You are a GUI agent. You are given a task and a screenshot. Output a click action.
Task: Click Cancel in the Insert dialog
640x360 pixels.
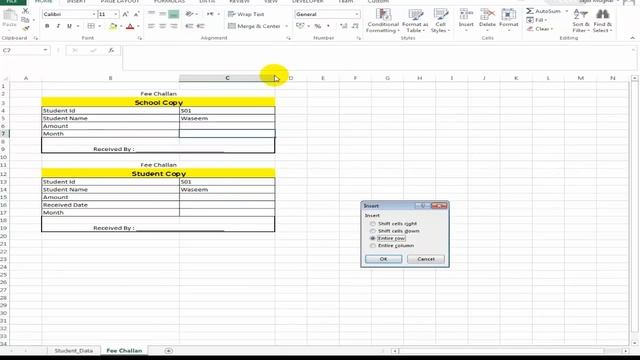(426, 259)
